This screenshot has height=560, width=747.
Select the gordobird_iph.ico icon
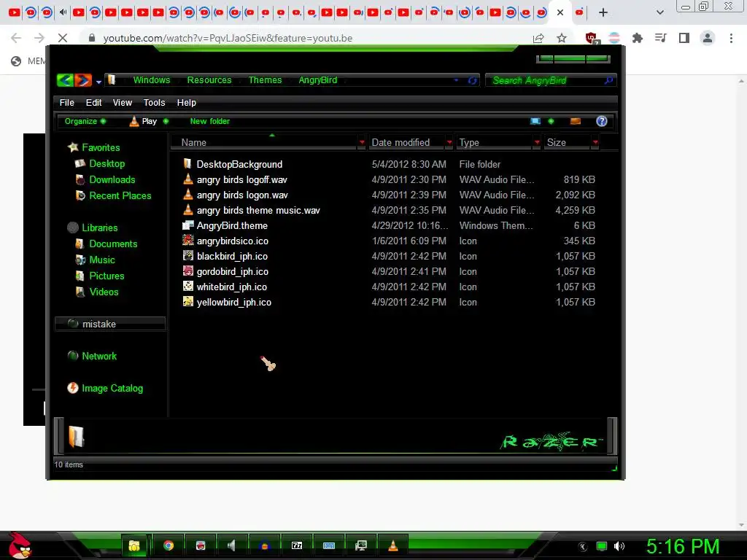coord(188,271)
